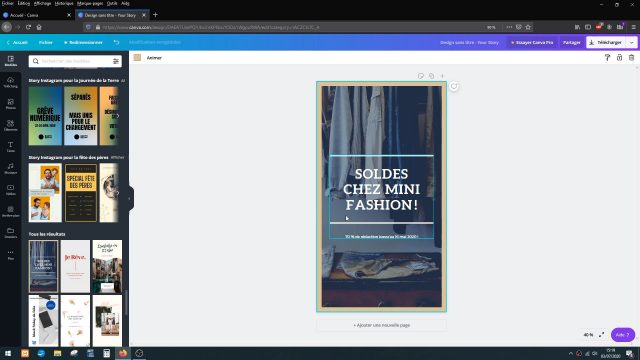Screen dimensions: 640x360
Task: Delete element with trash icon
Action: click(x=631, y=58)
